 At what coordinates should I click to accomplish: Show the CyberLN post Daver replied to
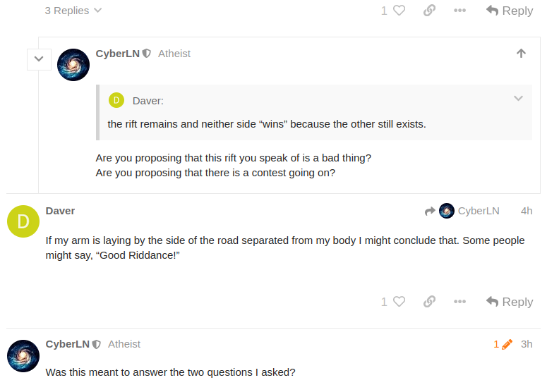pos(462,211)
